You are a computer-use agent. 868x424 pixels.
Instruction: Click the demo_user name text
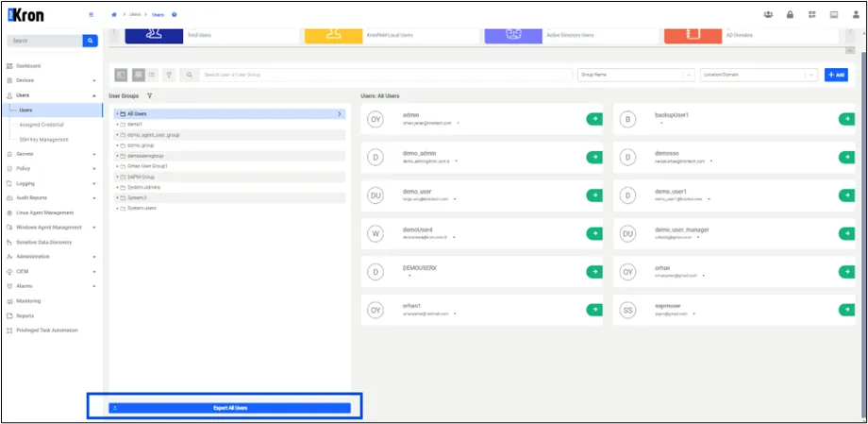pyautogui.click(x=417, y=191)
